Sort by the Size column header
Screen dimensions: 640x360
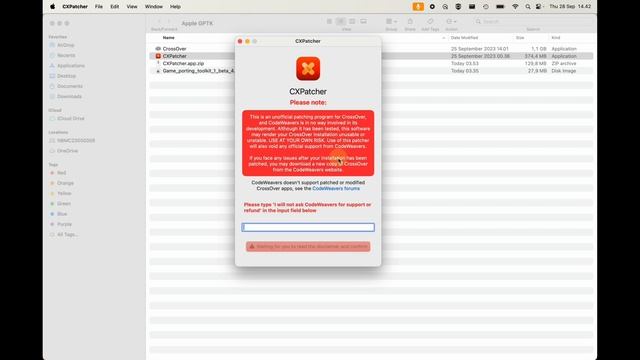pos(520,38)
